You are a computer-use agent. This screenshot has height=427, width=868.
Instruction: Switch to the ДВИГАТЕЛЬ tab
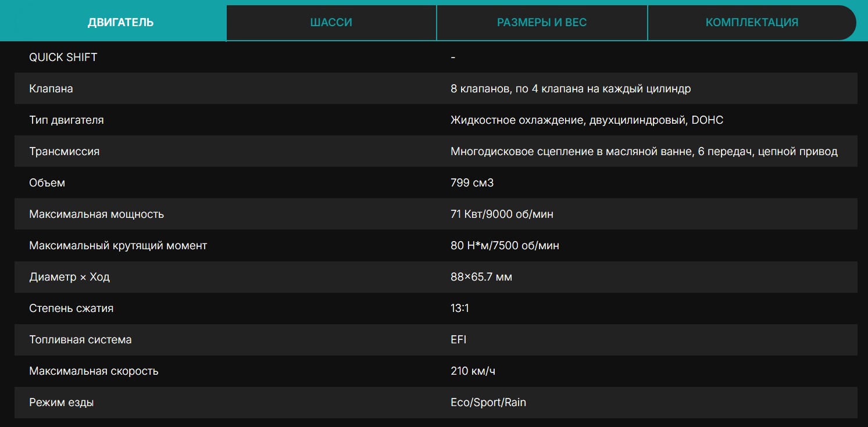(x=120, y=23)
